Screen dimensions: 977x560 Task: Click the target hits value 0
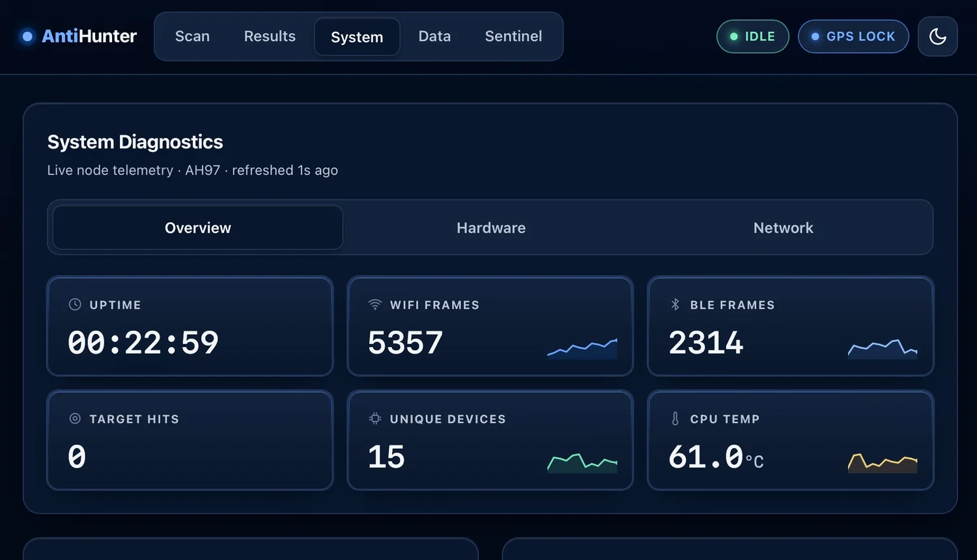(x=77, y=457)
